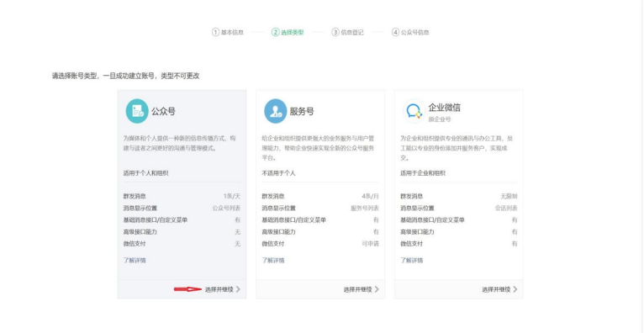
Task: Click the 公众号列表 value
Action: pos(227,209)
